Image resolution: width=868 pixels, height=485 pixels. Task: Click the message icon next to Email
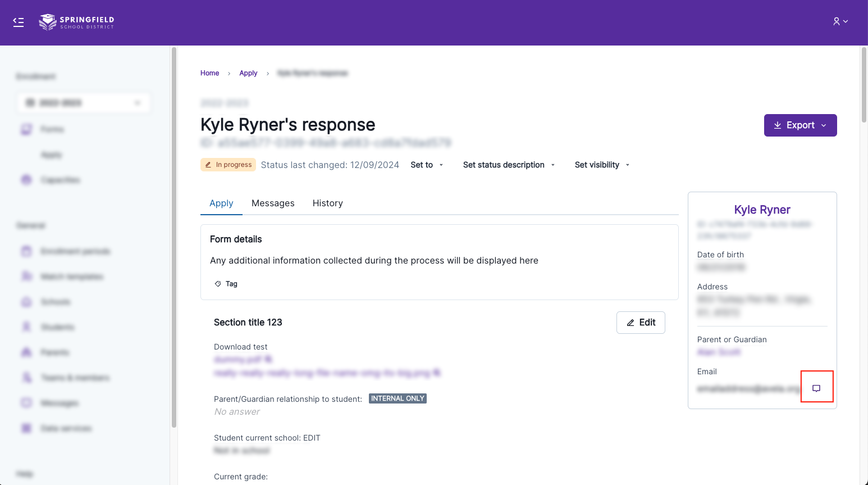pos(816,388)
